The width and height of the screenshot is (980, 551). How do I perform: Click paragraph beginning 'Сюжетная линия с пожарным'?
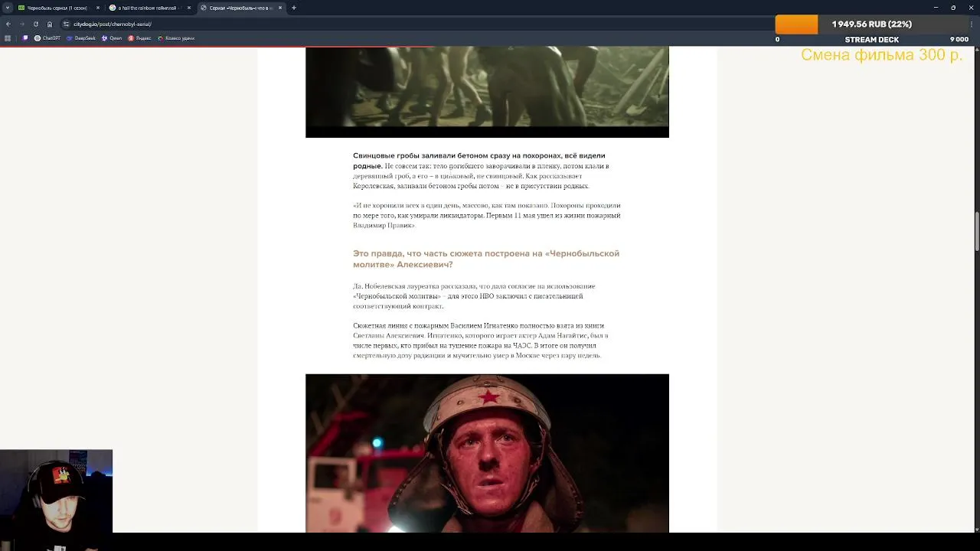click(x=481, y=341)
